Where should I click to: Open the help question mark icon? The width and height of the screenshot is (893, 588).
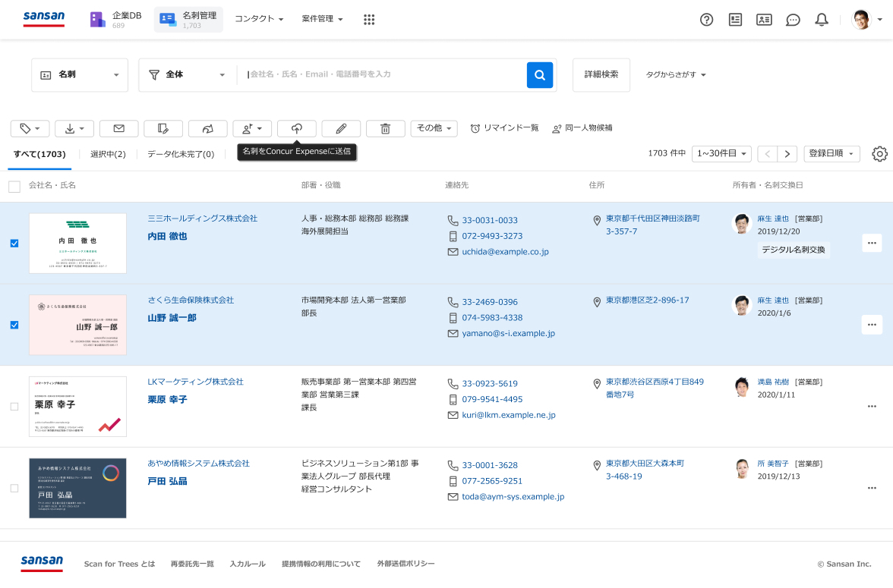tap(707, 20)
